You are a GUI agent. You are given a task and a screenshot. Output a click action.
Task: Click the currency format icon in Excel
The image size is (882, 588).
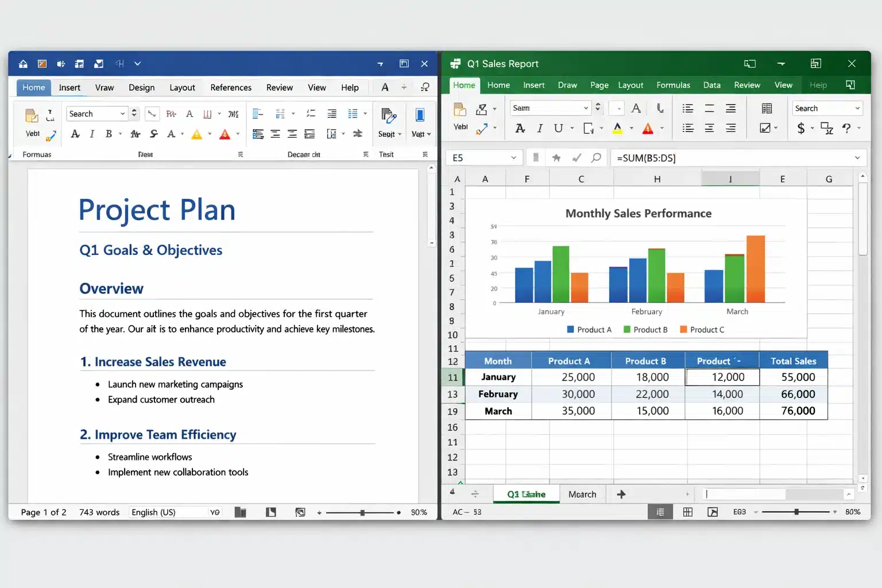[801, 128]
